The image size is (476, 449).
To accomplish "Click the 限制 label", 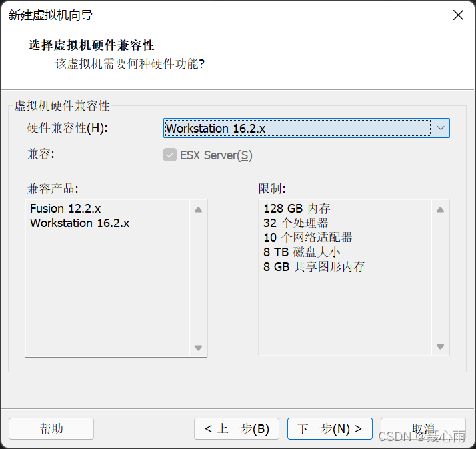I will (x=272, y=189).
